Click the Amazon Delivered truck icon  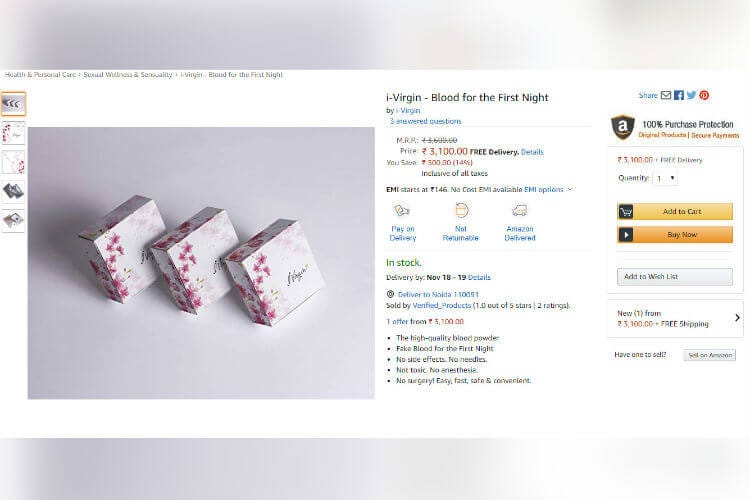pyautogui.click(x=519, y=210)
